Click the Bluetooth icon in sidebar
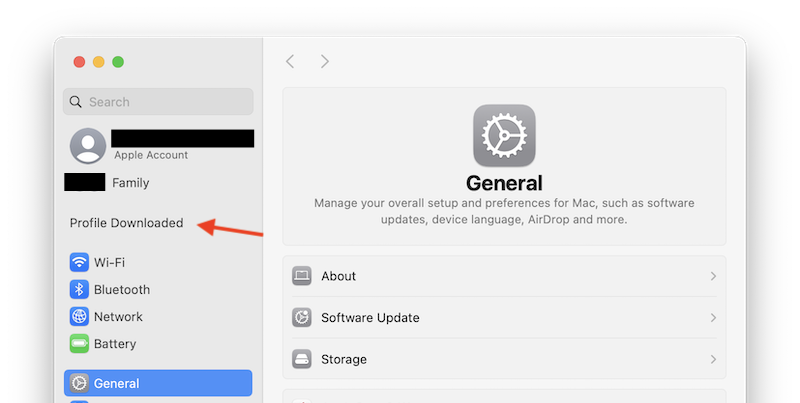800x403 pixels. (x=80, y=290)
